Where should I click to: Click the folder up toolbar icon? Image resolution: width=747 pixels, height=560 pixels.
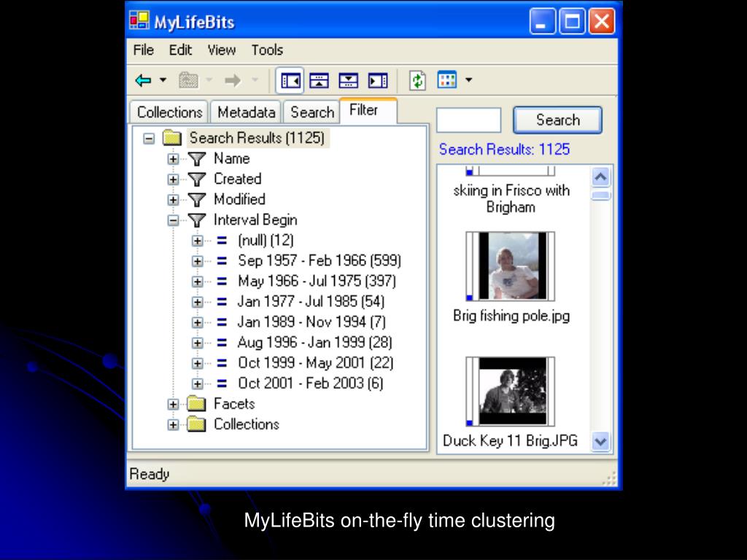(x=189, y=80)
